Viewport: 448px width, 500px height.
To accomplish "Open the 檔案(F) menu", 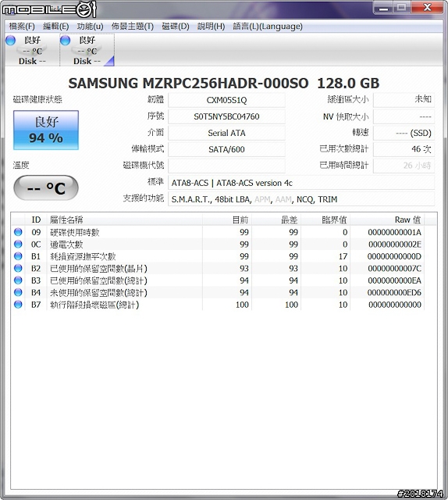I will coord(21,26).
